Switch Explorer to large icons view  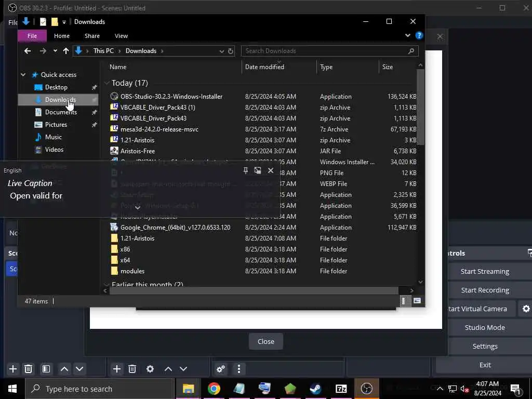click(x=417, y=301)
